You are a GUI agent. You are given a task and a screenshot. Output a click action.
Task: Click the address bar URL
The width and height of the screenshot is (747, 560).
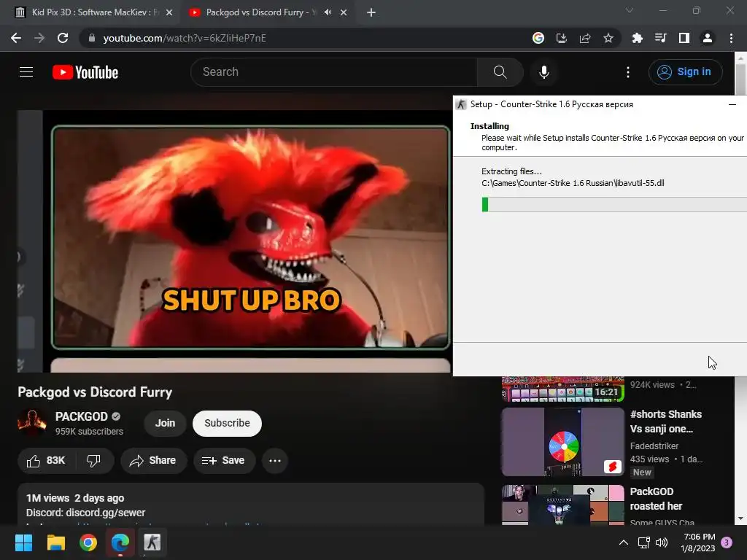click(x=185, y=38)
